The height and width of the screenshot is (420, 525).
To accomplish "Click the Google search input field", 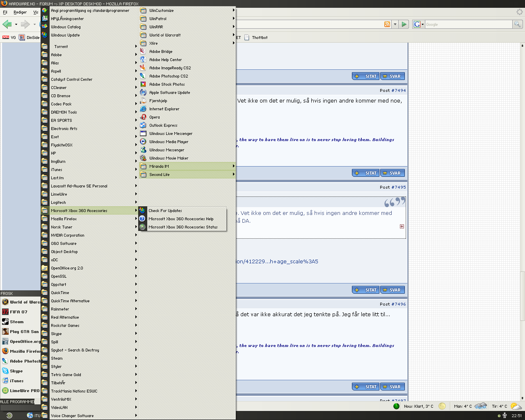I will pyautogui.click(x=469, y=24).
